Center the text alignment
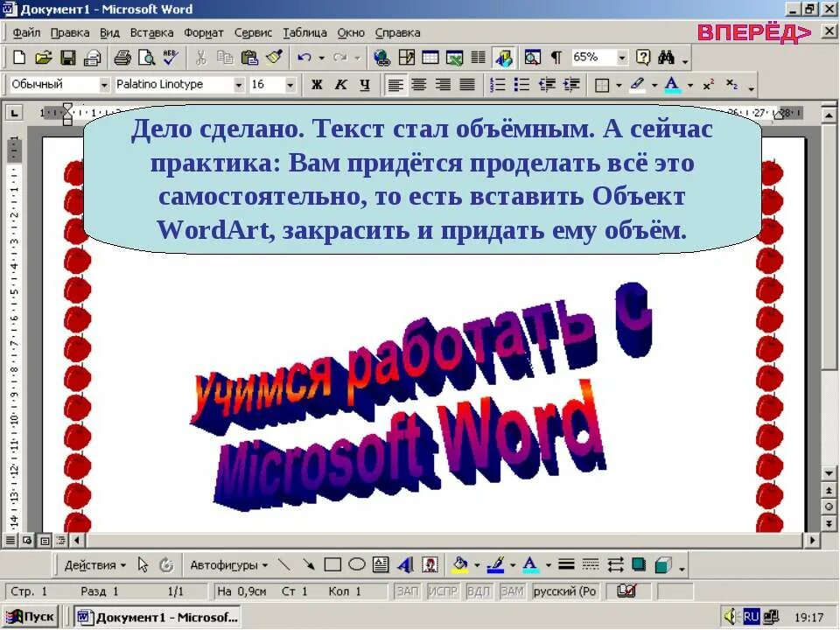This screenshot has width=840, height=630. pos(419,85)
